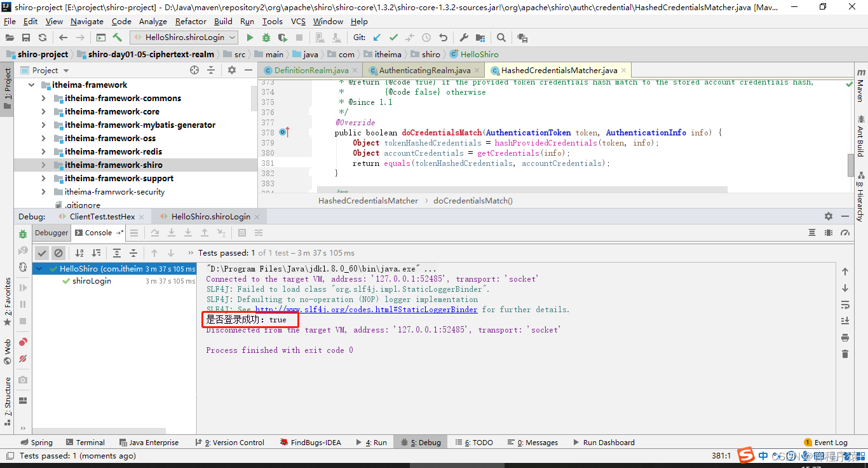Open settings with the wrench icon

(x=463, y=38)
